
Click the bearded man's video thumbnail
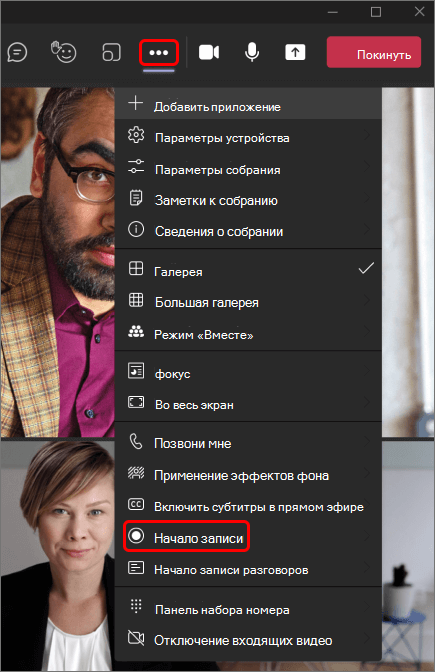[x=58, y=262]
